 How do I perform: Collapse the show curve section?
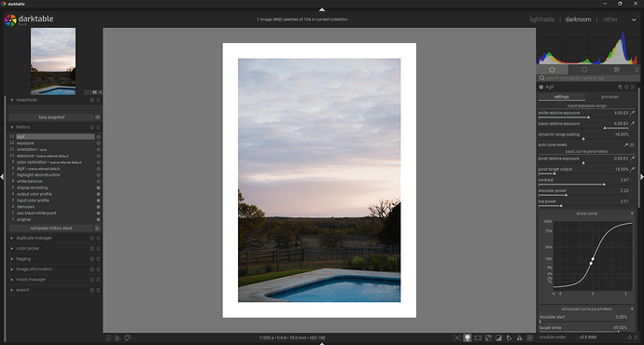tap(632, 214)
